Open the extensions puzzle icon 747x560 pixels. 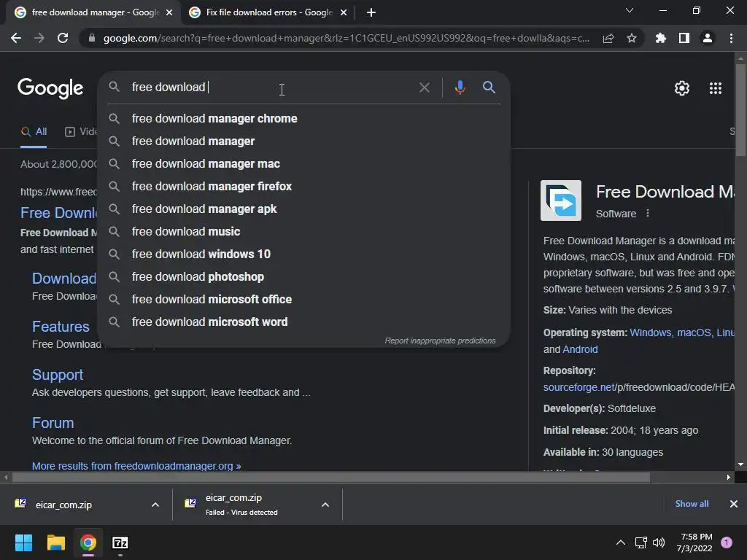pyautogui.click(x=660, y=38)
